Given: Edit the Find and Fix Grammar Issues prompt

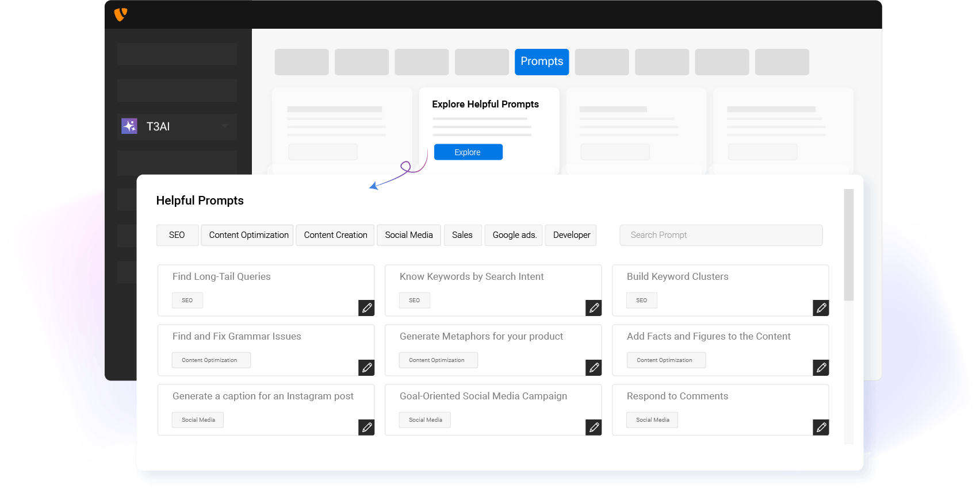Looking at the screenshot, I should (366, 368).
